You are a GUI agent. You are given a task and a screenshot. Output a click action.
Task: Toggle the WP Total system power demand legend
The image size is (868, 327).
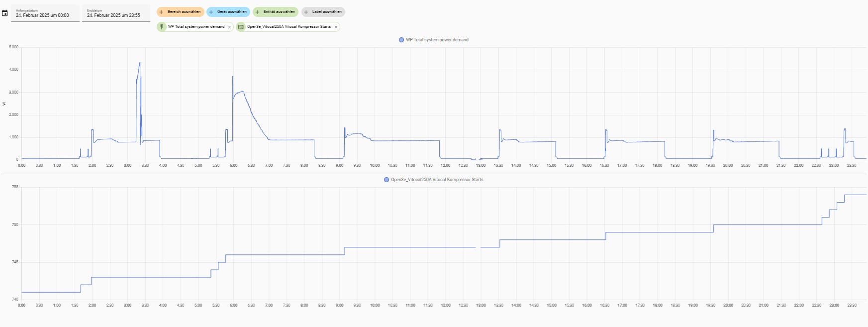434,40
